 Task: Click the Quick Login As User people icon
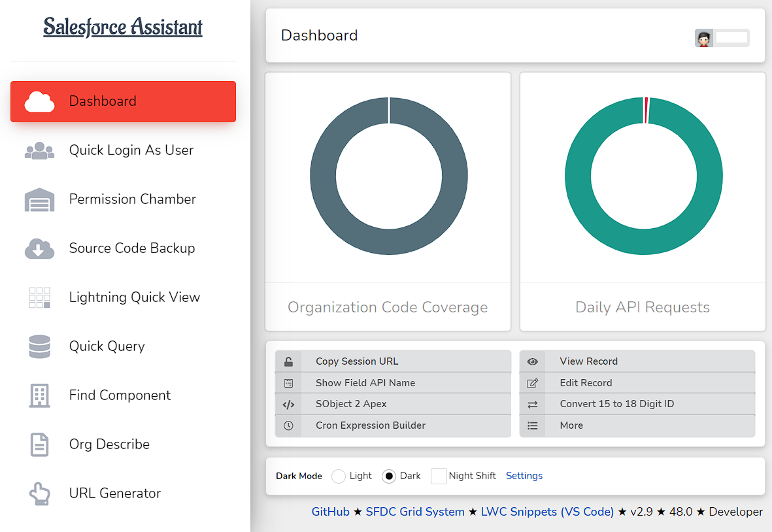tap(39, 150)
